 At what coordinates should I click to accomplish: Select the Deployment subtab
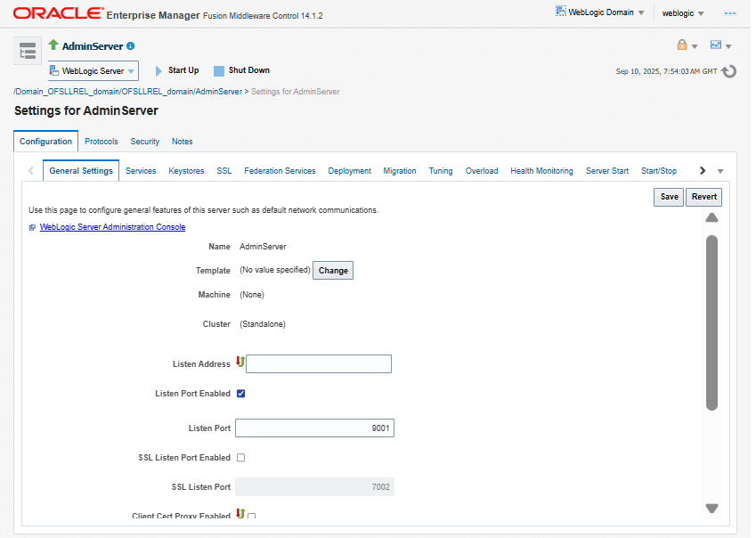tap(350, 171)
